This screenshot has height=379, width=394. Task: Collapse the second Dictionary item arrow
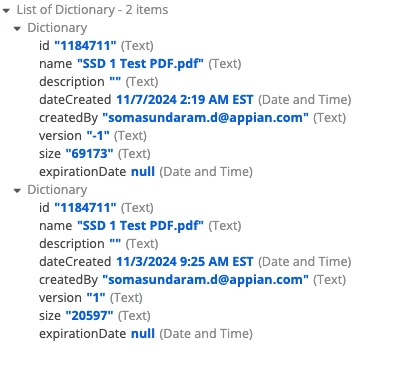[x=17, y=191]
